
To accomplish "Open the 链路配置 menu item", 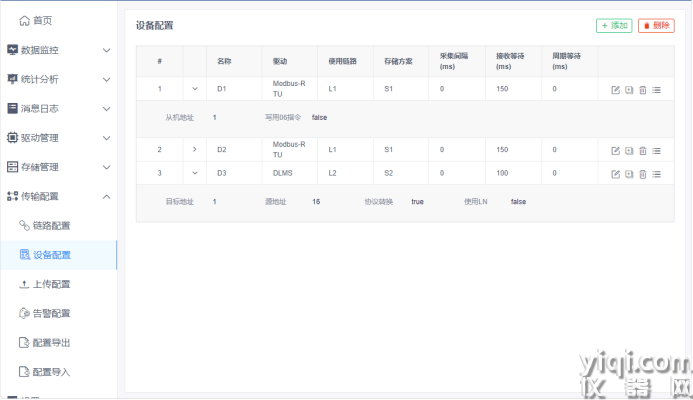I will (x=59, y=225).
